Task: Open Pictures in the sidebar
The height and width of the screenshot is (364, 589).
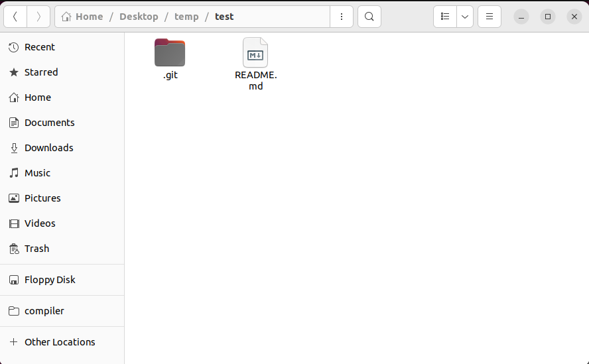Action: pos(62,198)
